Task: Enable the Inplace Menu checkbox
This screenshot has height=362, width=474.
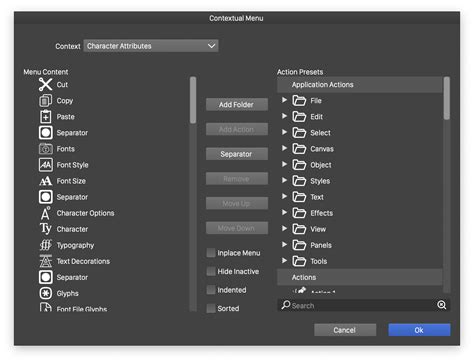Action: point(211,253)
